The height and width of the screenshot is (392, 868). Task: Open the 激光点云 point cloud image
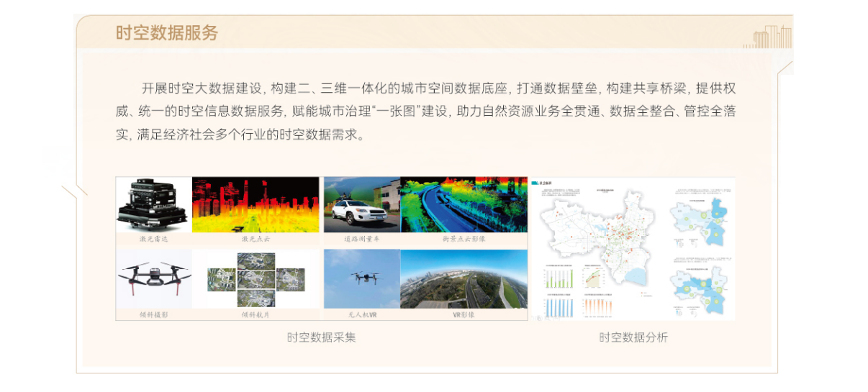(x=256, y=204)
